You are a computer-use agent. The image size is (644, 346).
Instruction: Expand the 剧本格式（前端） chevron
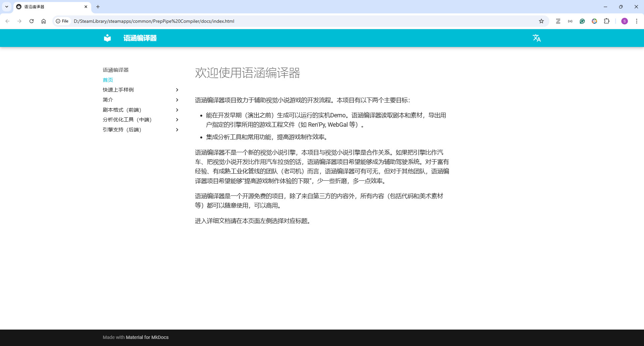tap(177, 110)
